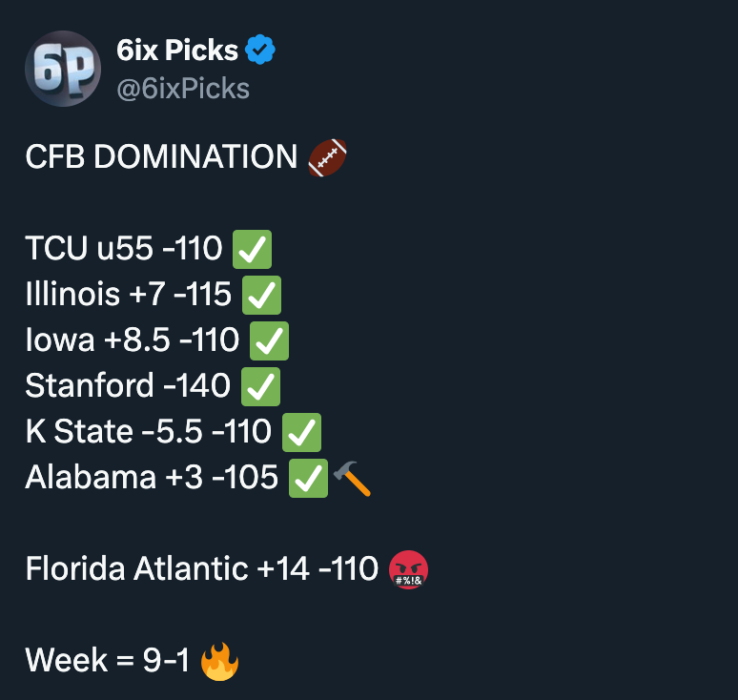738x700 pixels.
Task: Click the 6ix Picks profile avatar
Action: click(x=63, y=69)
